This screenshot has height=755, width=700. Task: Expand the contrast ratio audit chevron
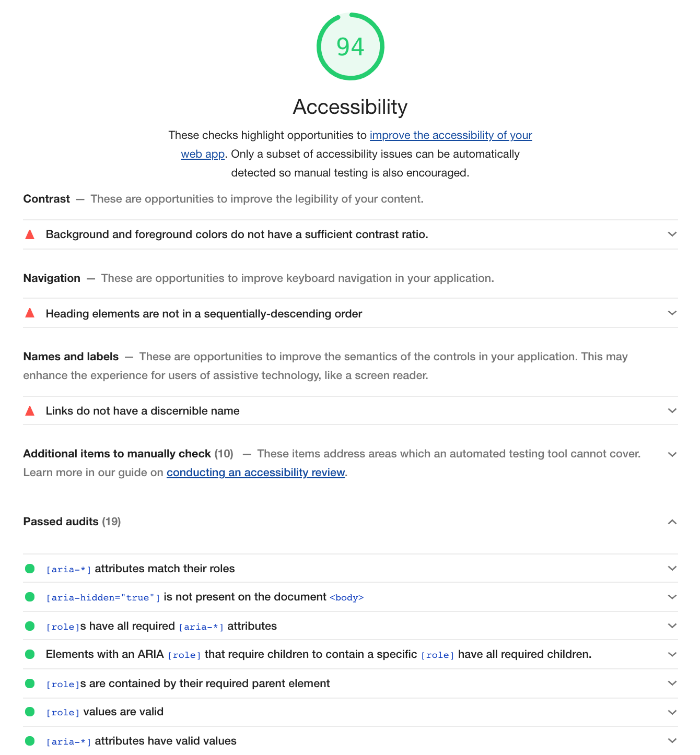point(672,234)
